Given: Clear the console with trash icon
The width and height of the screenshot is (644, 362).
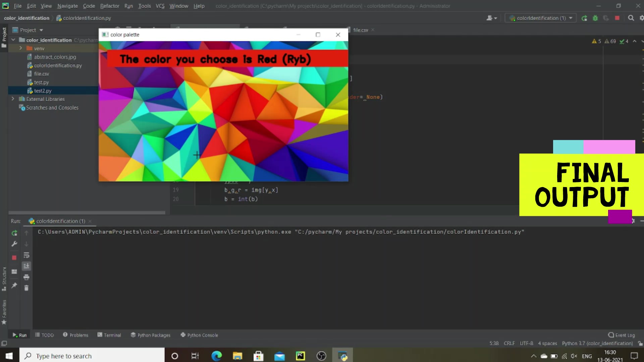Looking at the screenshot, I should tap(26, 288).
